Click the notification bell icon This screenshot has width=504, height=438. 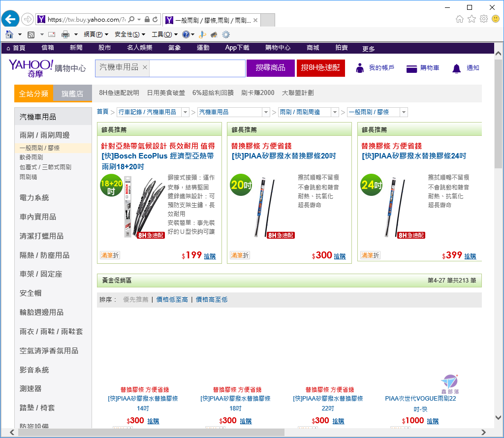pyautogui.click(x=456, y=68)
